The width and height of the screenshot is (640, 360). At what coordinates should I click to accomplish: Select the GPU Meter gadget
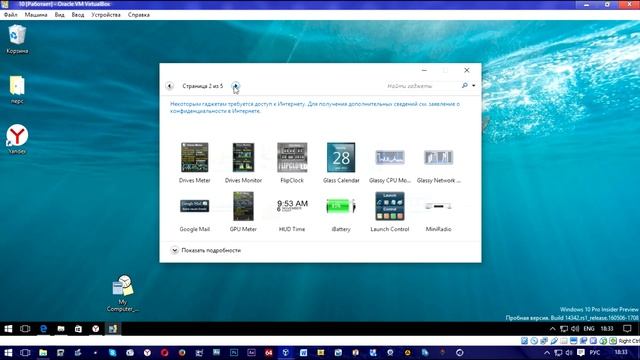pos(243,211)
